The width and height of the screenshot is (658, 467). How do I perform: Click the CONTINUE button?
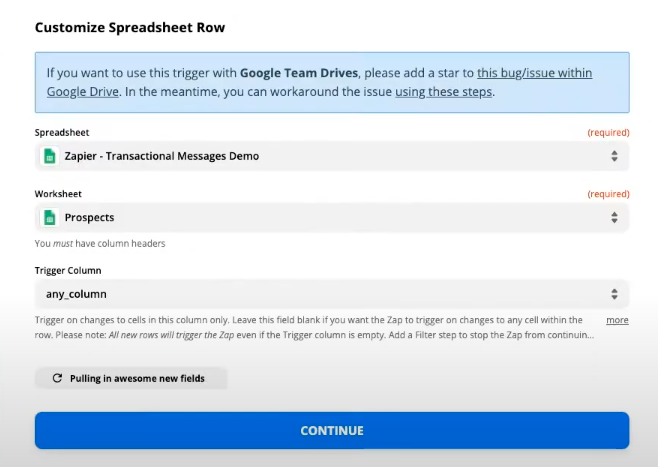(x=332, y=430)
